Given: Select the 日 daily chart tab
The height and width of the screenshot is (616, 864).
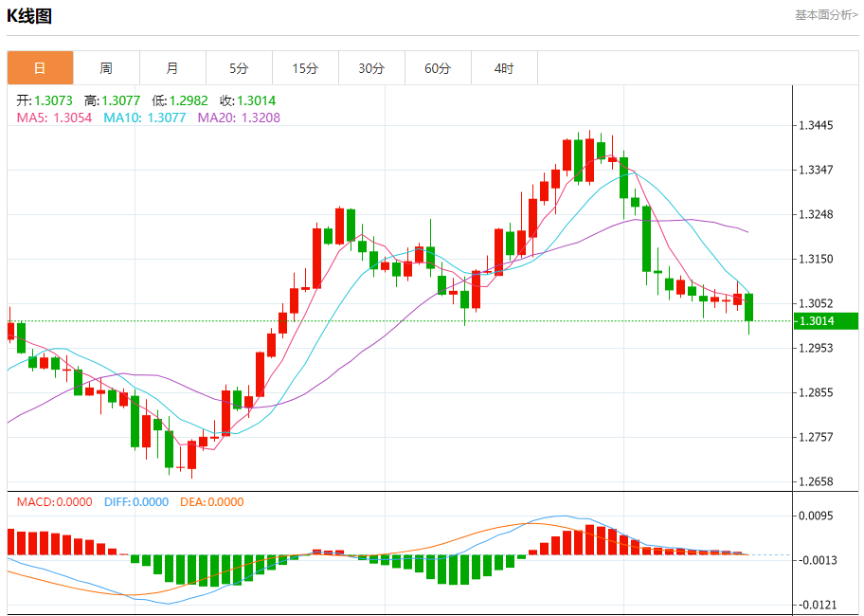Looking at the screenshot, I should point(40,68).
